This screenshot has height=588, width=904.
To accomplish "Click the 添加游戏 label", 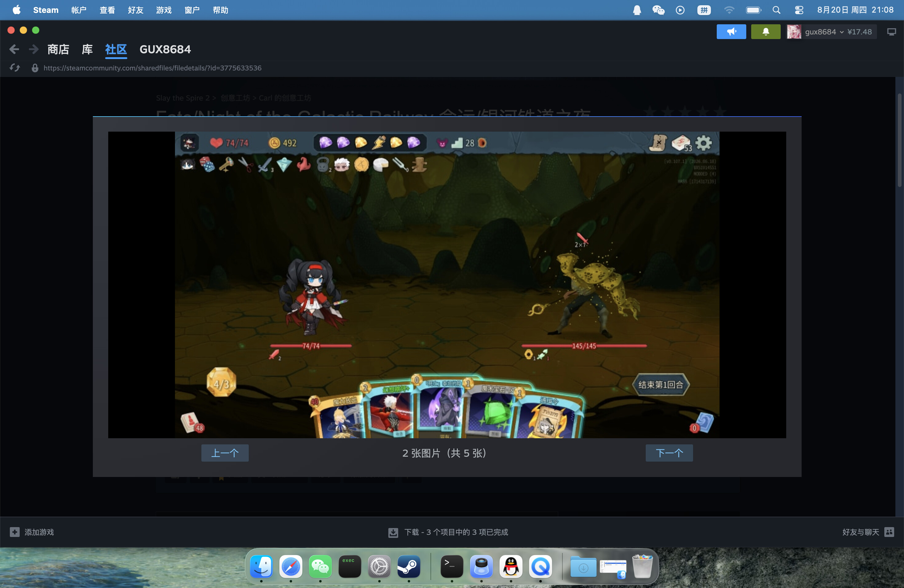I will click(x=39, y=532).
